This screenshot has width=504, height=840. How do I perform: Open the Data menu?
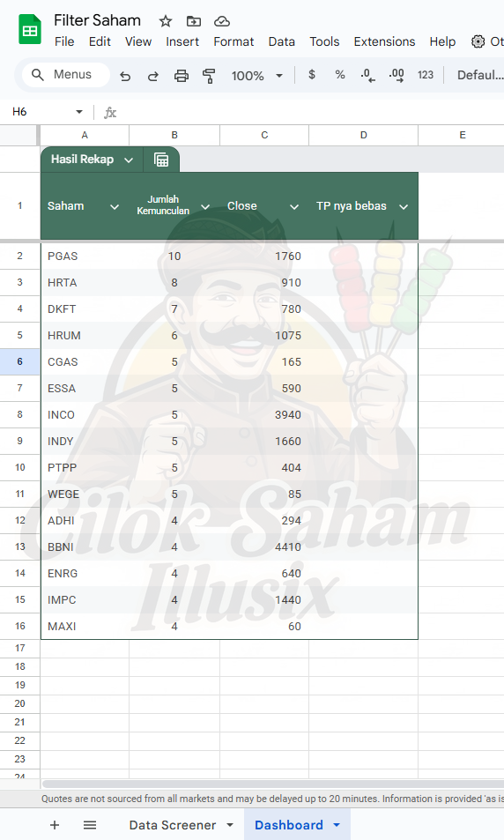pos(282,41)
